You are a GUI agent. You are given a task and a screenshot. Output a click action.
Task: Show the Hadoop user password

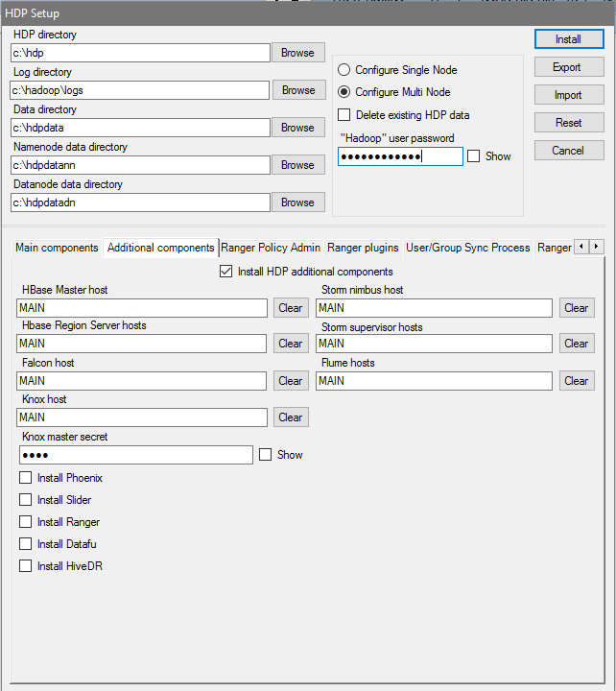click(473, 156)
